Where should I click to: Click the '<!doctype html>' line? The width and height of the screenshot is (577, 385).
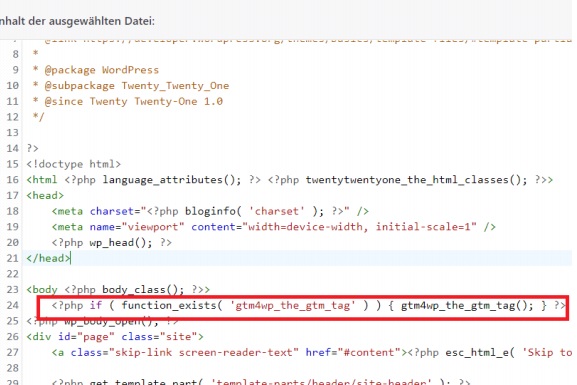pos(74,164)
